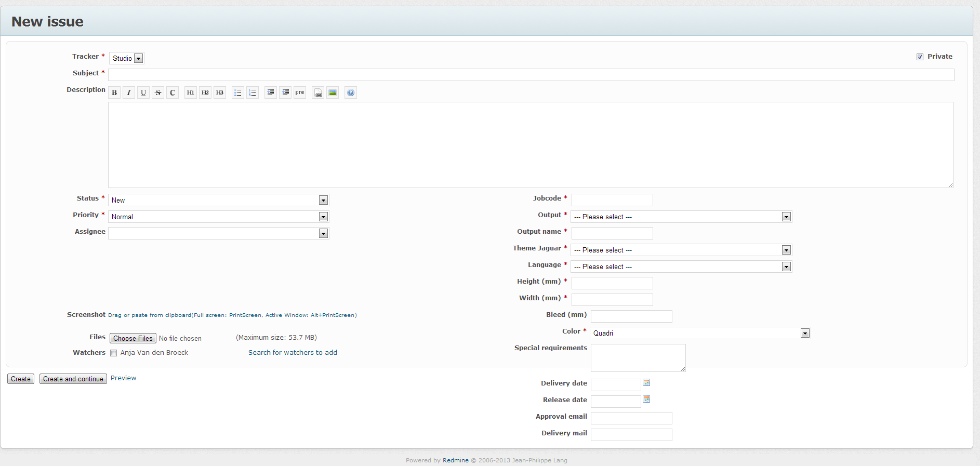Viewport: 980px width, 466px height.
Task: Open the Delivery date calendar picker
Action: click(x=646, y=383)
